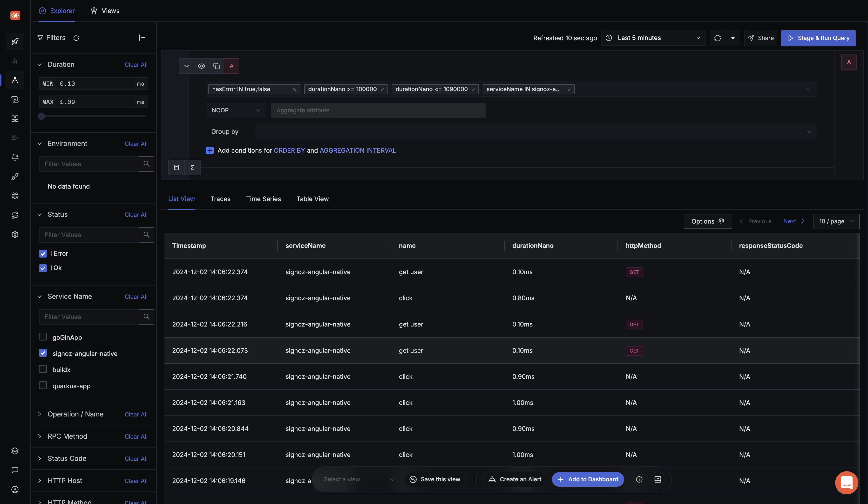Open Dashboards grid icon in sidebar

click(x=15, y=119)
